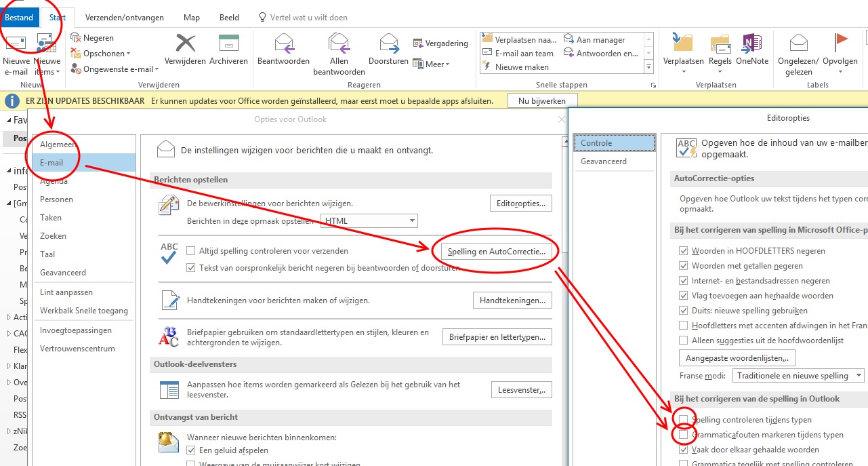Toggle Internet- en bestandsadressen negeren
The height and width of the screenshot is (466, 868).
click(x=683, y=281)
